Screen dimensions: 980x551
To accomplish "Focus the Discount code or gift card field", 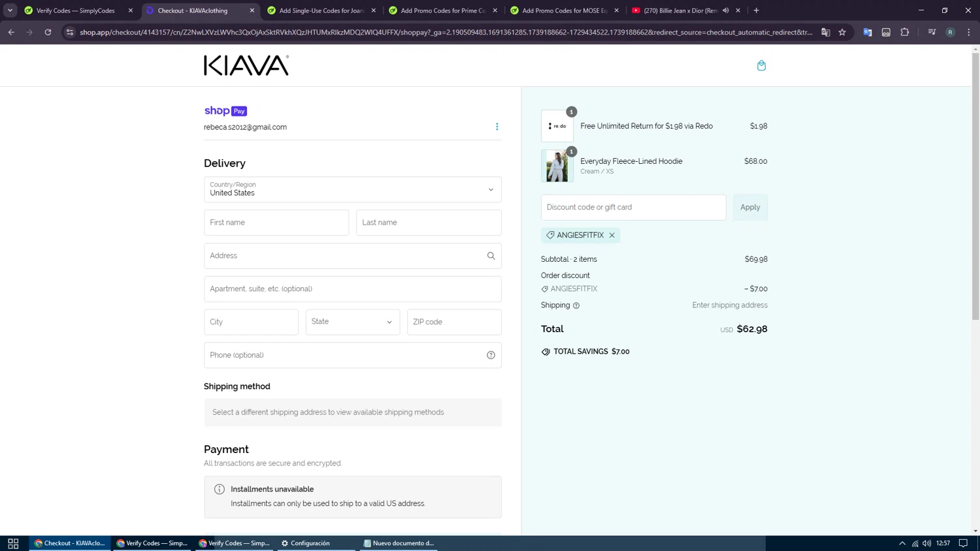I will 633,208.
